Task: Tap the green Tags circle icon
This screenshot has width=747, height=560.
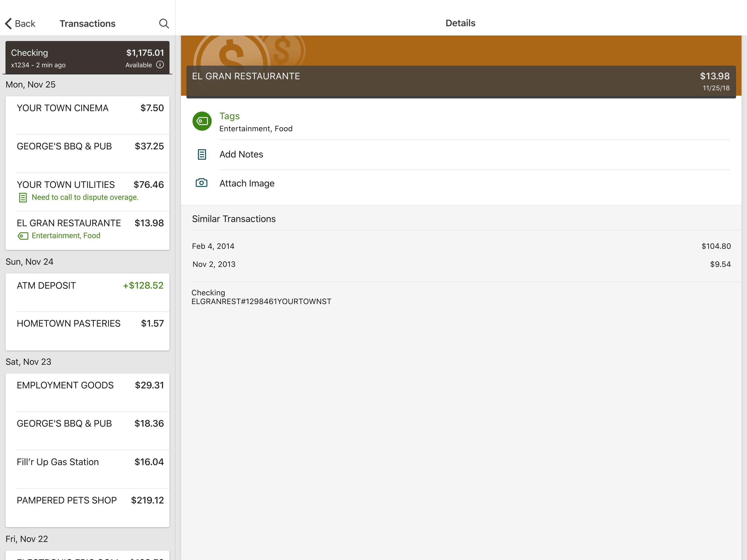Action: pyautogui.click(x=202, y=121)
